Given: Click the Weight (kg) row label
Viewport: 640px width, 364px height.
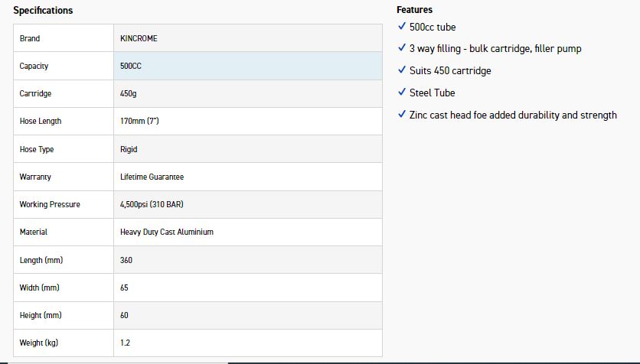Looking at the screenshot, I should pyautogui.click(x=38, y=343).
